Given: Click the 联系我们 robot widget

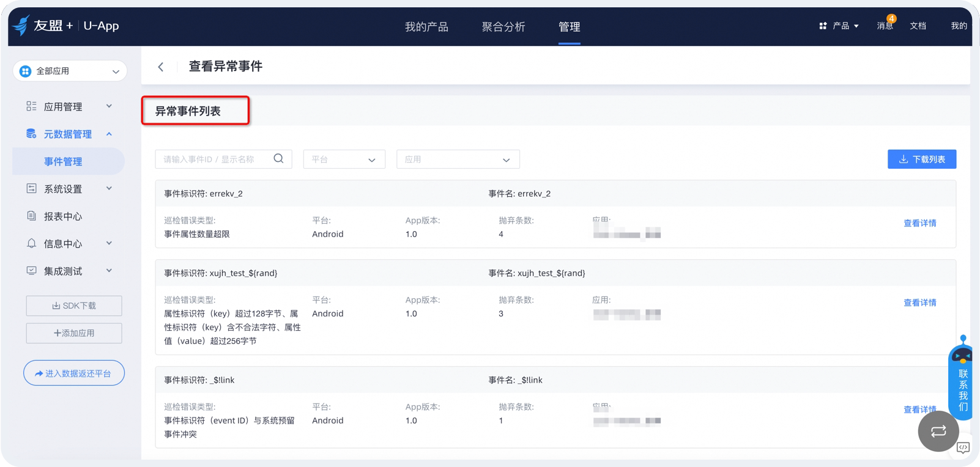Looking at the screenshot, I should tap(962, 376).
